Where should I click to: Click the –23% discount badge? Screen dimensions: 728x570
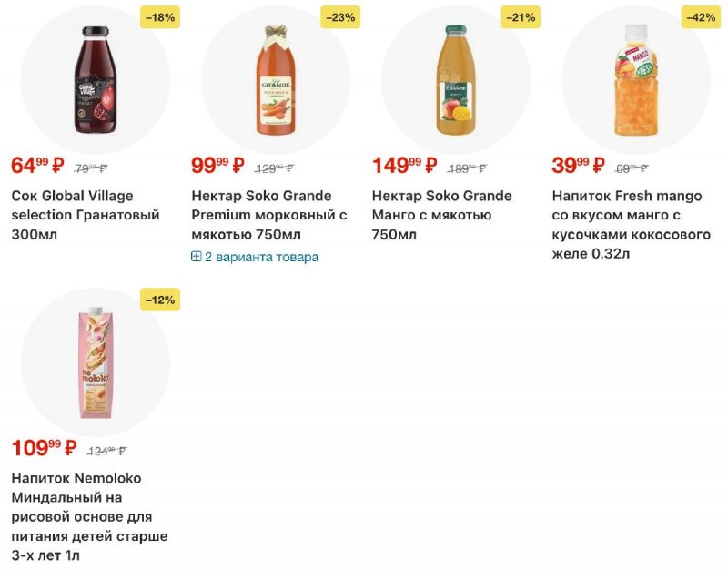340,17
